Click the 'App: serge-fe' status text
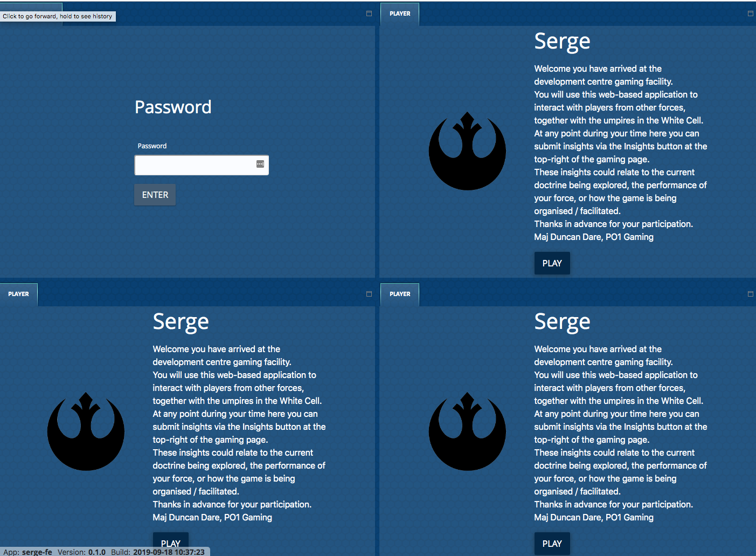756x556 pixels. [x=27, y=552]
